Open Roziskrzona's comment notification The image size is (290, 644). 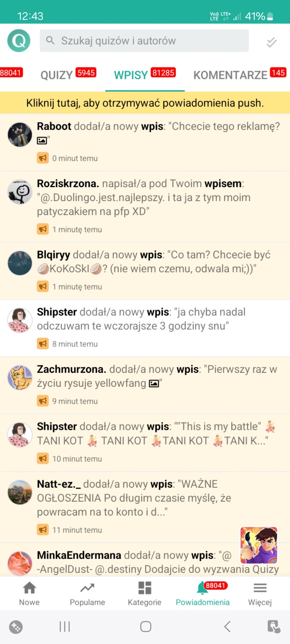(x=145, y=206)
